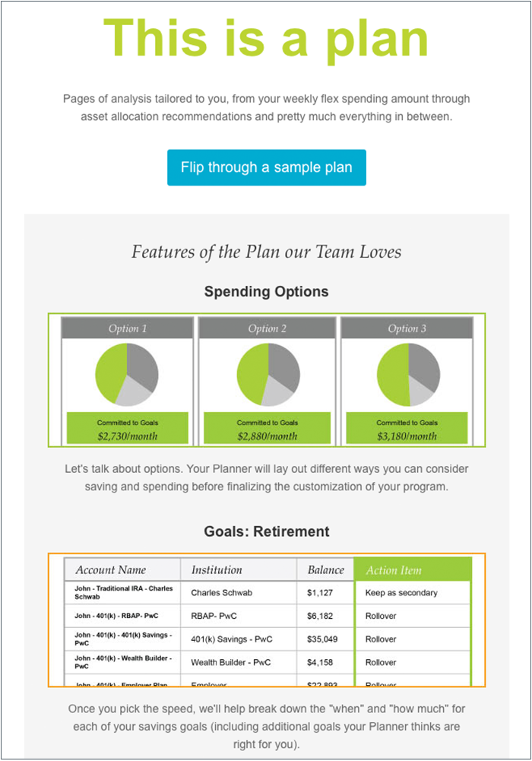Choose the $3,180/month committed goals box
The image size is (532, 761).
pos(407,428)
